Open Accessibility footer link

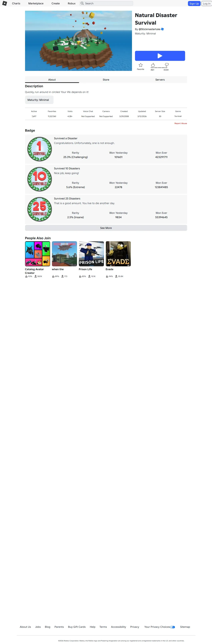[118, 627]
